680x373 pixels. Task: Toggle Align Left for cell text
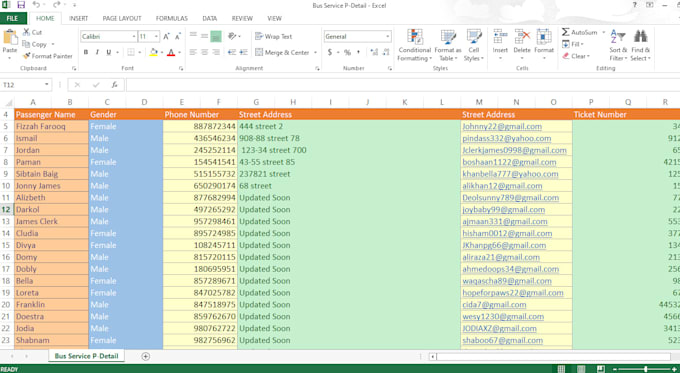point(193,52)
